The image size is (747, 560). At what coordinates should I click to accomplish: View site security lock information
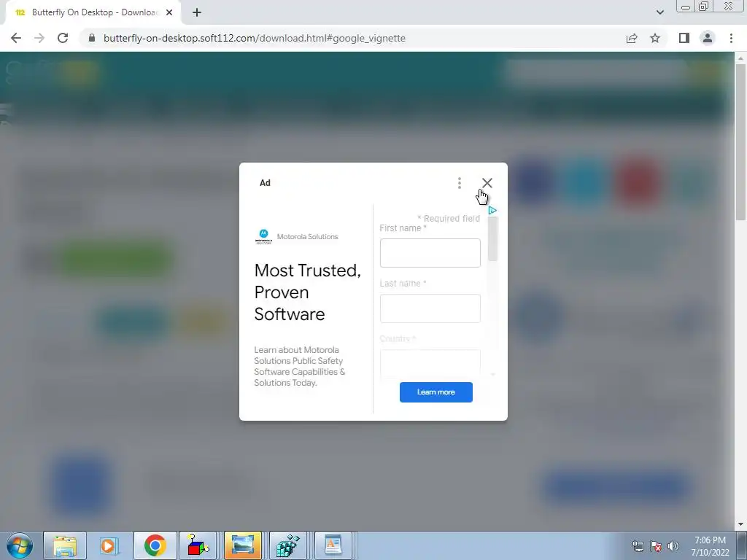pos(92,38)
